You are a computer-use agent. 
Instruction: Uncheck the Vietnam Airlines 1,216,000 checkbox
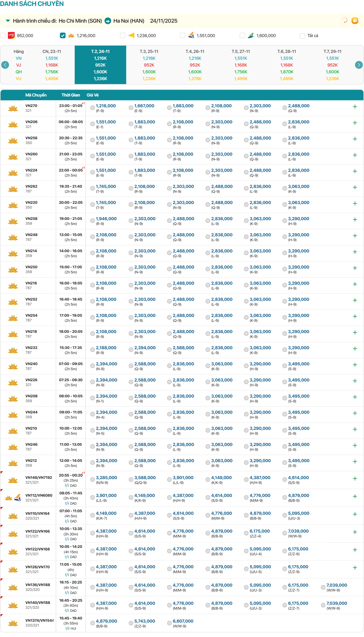click(x=63, y=35)
